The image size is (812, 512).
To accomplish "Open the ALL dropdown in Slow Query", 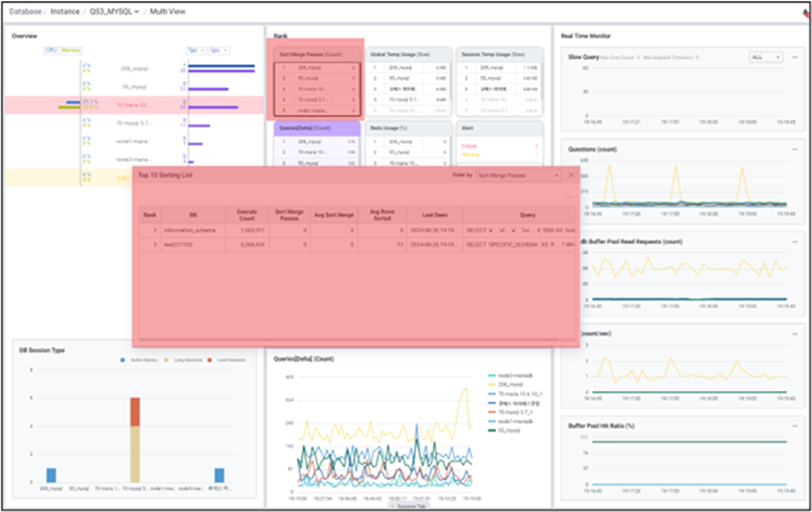I will 765,57.
